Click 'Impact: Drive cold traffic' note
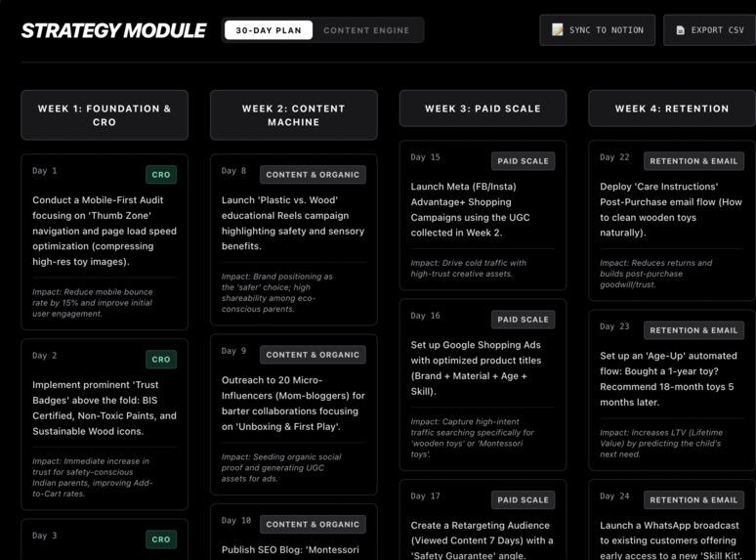 (x=468, y=268)
